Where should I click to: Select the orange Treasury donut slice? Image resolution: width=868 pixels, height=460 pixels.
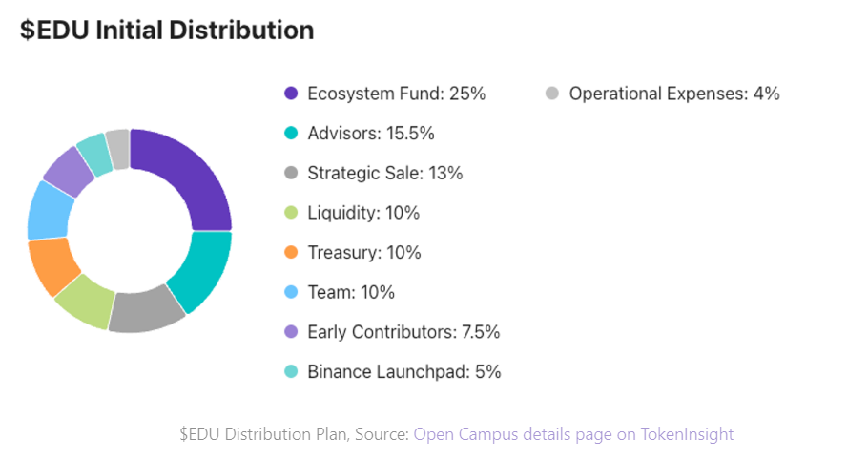click(x=52, y=264)
